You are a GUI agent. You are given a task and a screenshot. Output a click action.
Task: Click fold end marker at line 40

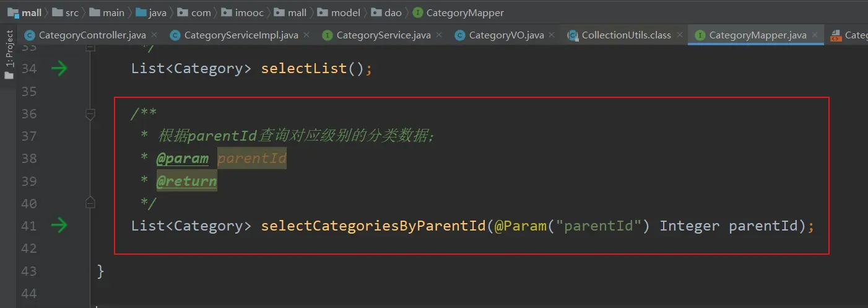coord(90,203)
